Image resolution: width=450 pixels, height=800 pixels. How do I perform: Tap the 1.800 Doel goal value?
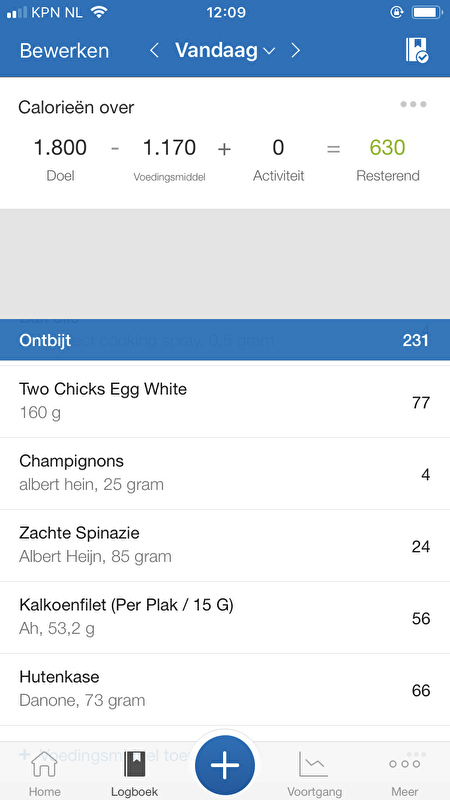pos(60,147)
